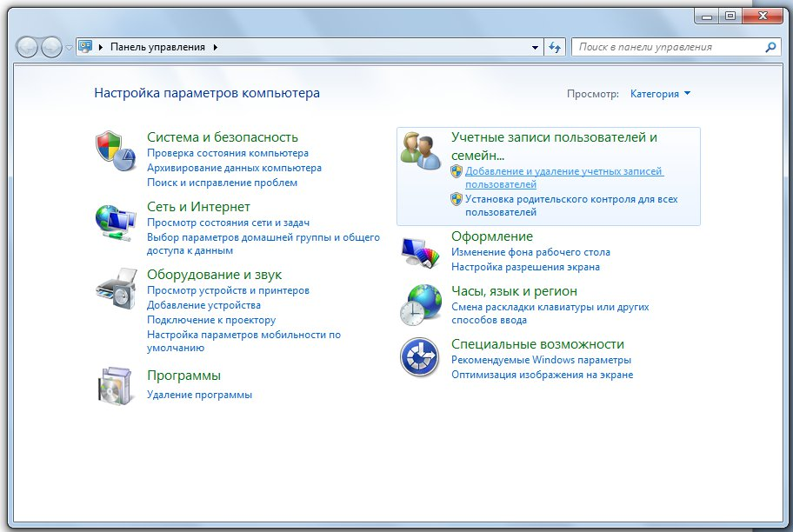Open Сеть и Интернет category
The image size is (793, 532).
click(x=198, y=207)
